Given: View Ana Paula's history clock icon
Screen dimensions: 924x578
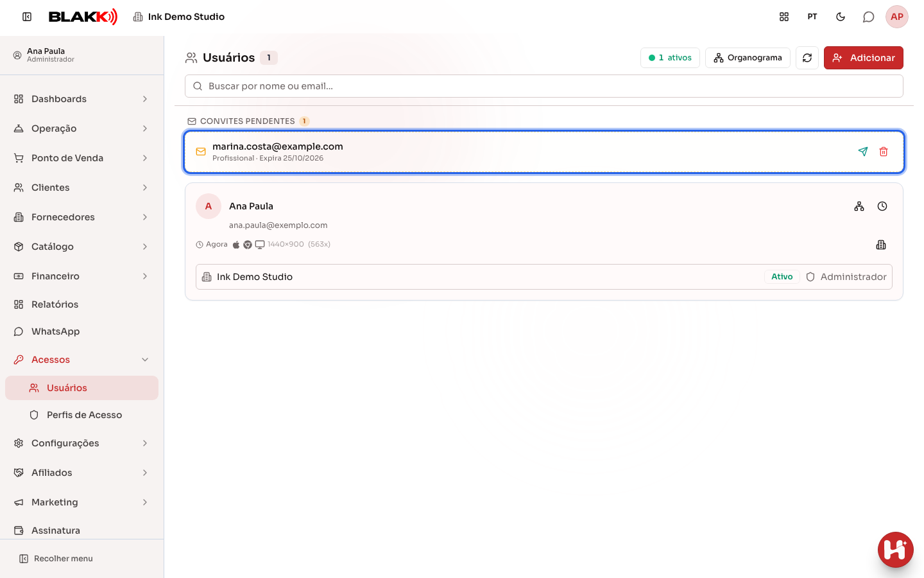Looking at the screenshot, I should click(x=882, y=206).
